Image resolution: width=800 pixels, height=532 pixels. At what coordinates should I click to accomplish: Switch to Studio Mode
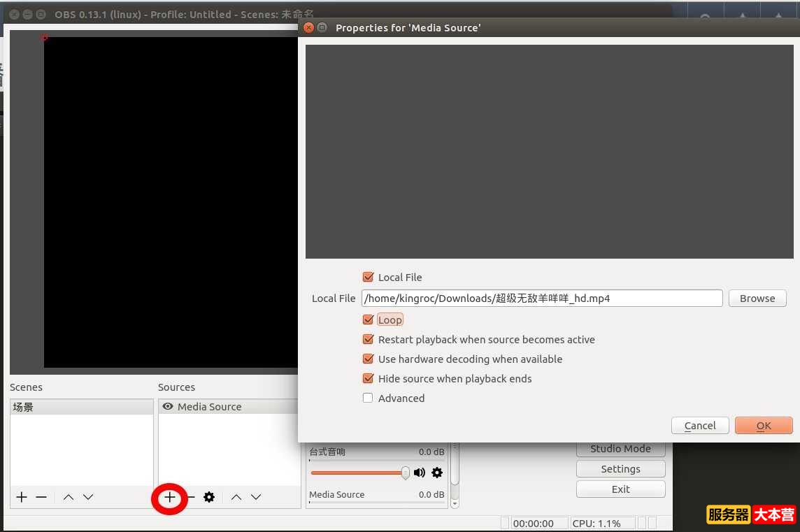click(620, 448)
